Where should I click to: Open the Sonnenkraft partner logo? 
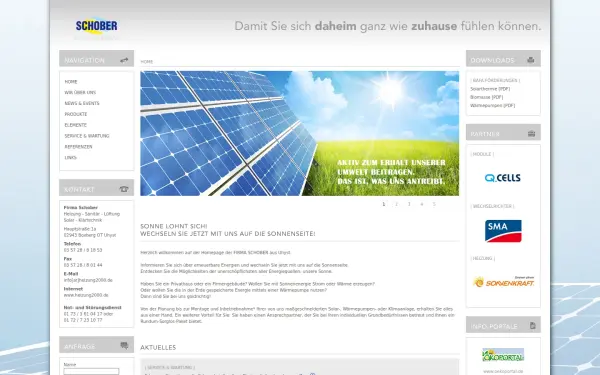(503, 282)
